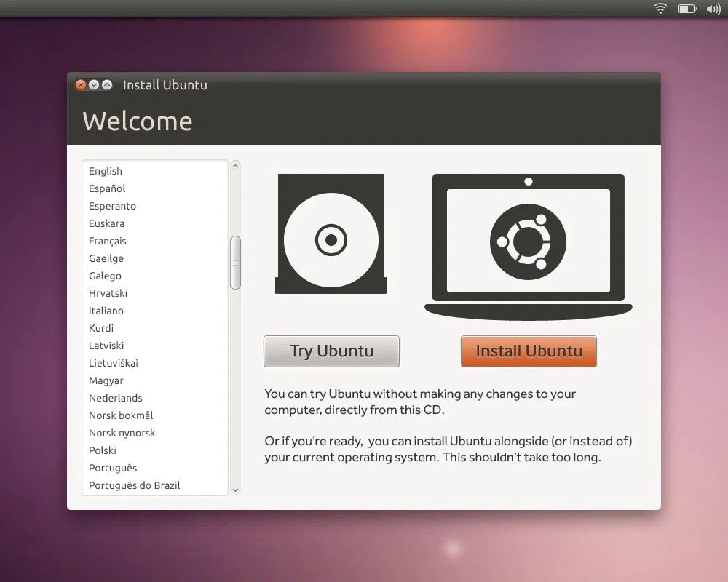Click the scroll-up arrow on the language list

(x=235, y=165)
